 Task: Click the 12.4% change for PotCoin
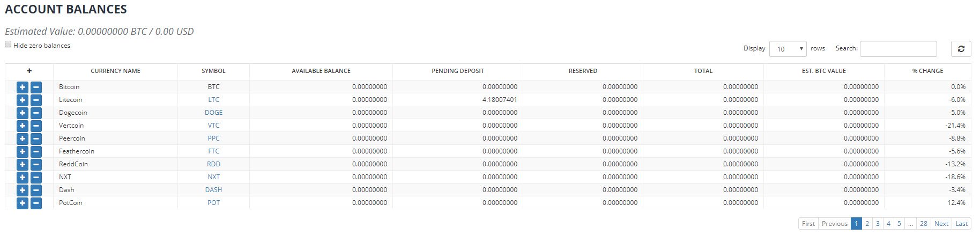[x=956, y=203]
